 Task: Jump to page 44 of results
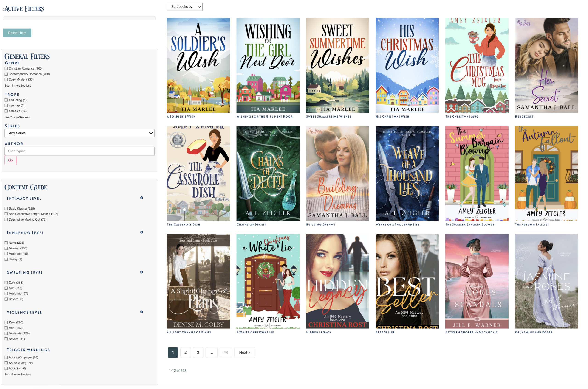point(226,352)
